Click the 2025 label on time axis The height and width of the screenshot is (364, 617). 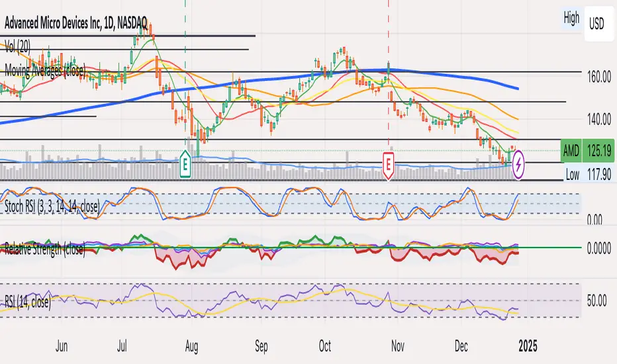point(528,346)
